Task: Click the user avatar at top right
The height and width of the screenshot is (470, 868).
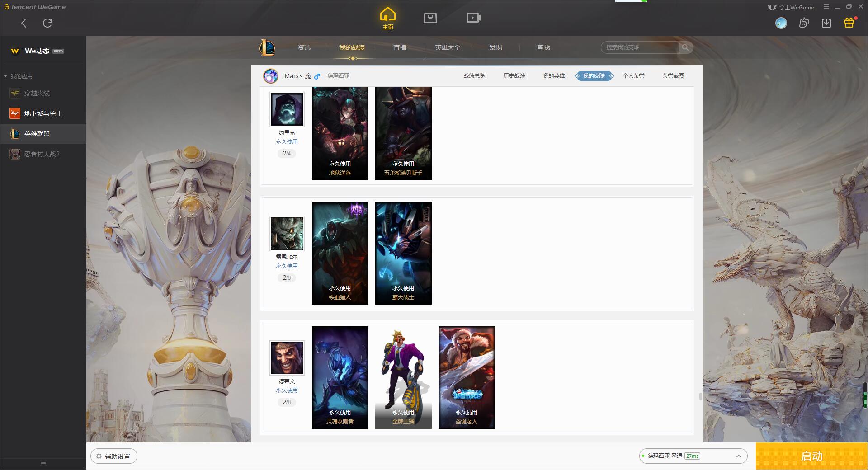Action: pyautogui.click(x=781, y=23)
